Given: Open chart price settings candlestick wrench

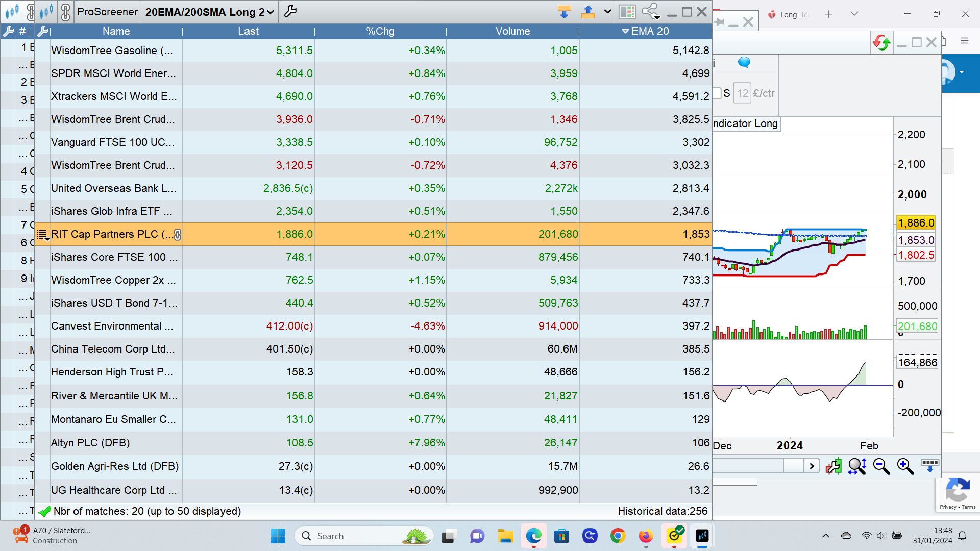Looking at the screenshot, I should tap(834, 466).
